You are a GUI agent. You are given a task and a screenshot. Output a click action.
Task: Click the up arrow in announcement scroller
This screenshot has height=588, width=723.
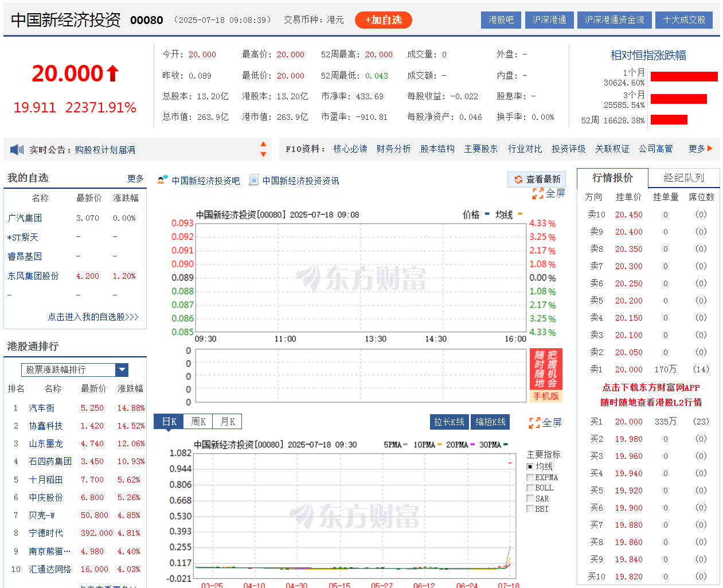(263, 145)
